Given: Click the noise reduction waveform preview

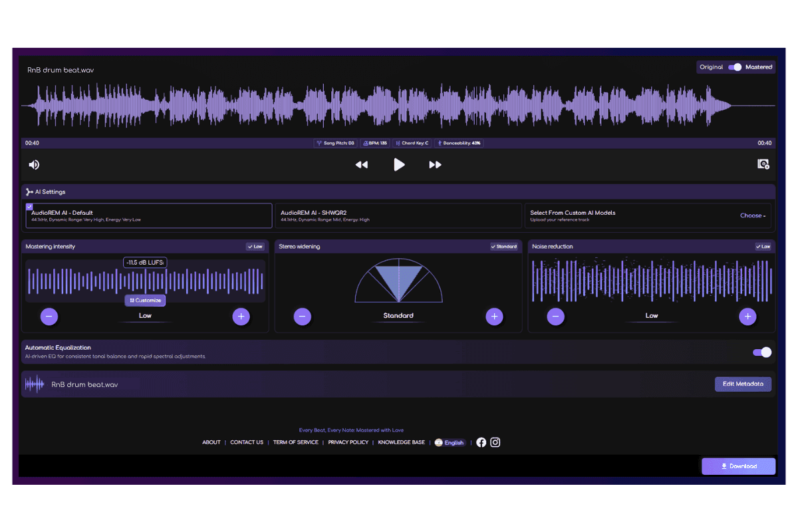Looking at the screenshot, I should [x=652, y=281].
